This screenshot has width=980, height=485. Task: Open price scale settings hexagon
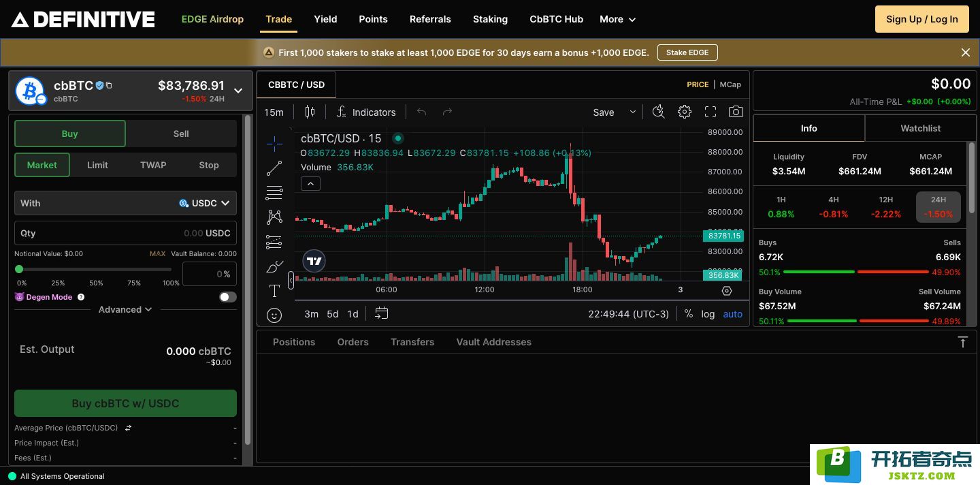pyautogui.click(x=727, y=290)
